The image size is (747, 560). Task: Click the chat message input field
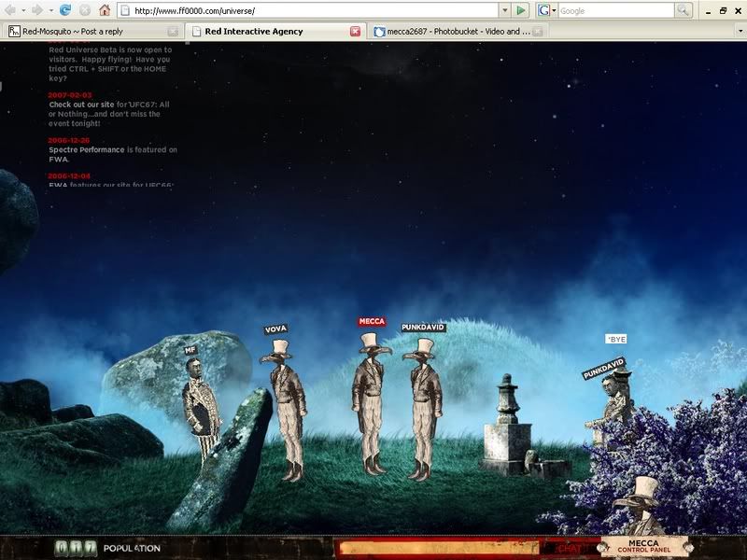click(x=439, y=548)
